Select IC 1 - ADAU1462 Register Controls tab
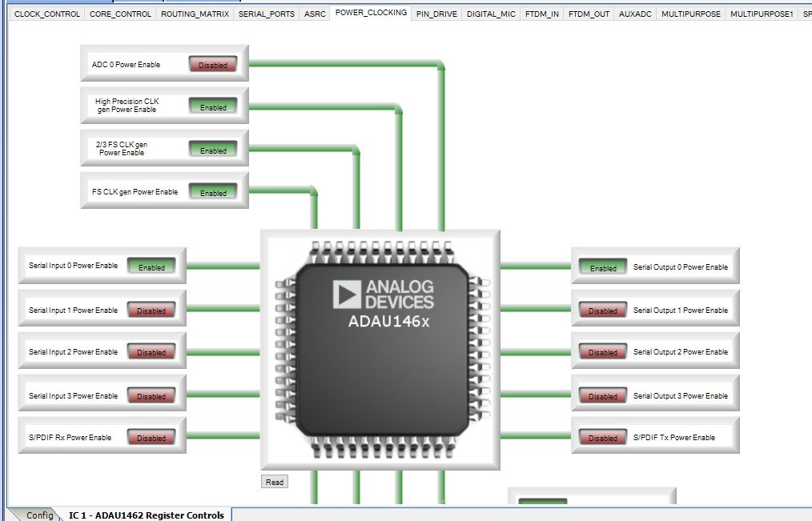The image size is (812, 521). (x=146, y=515)
